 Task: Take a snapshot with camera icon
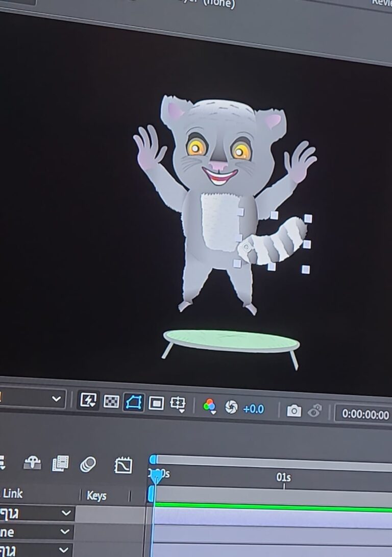pos(293,410)
